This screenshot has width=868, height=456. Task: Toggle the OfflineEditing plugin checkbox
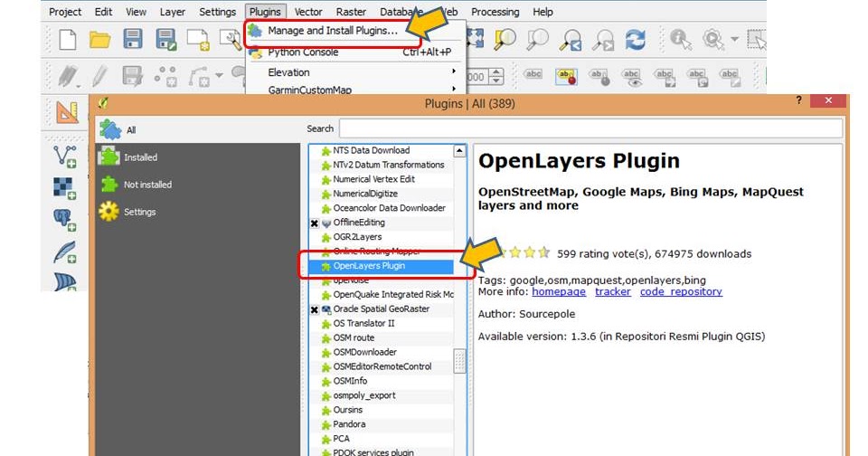point(315,223)
